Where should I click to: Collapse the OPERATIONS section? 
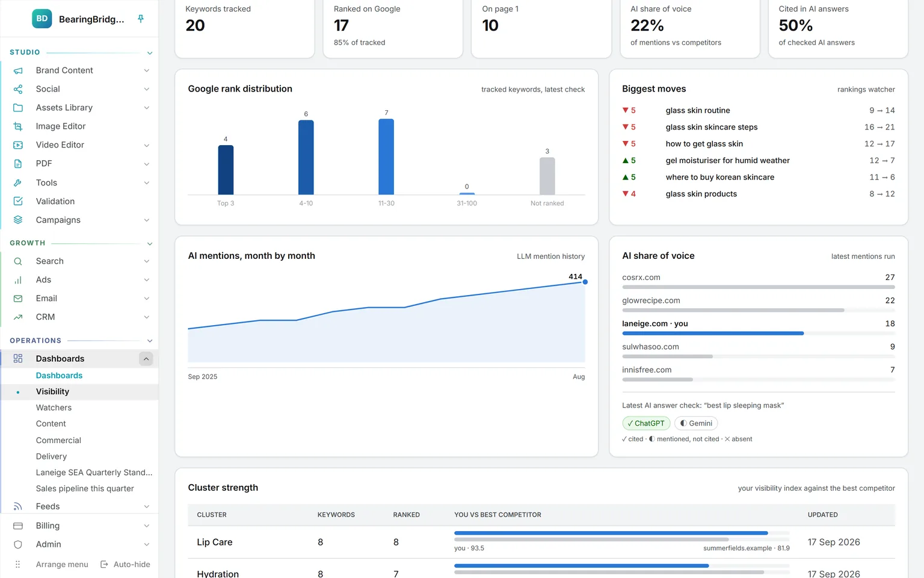(x=150, y=341)
